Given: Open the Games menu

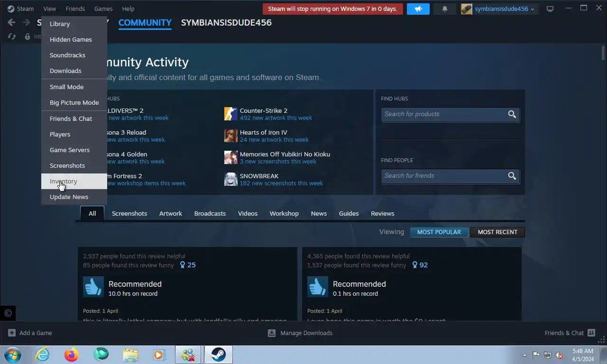Looking at the screenshot, I should pos(103,9).
